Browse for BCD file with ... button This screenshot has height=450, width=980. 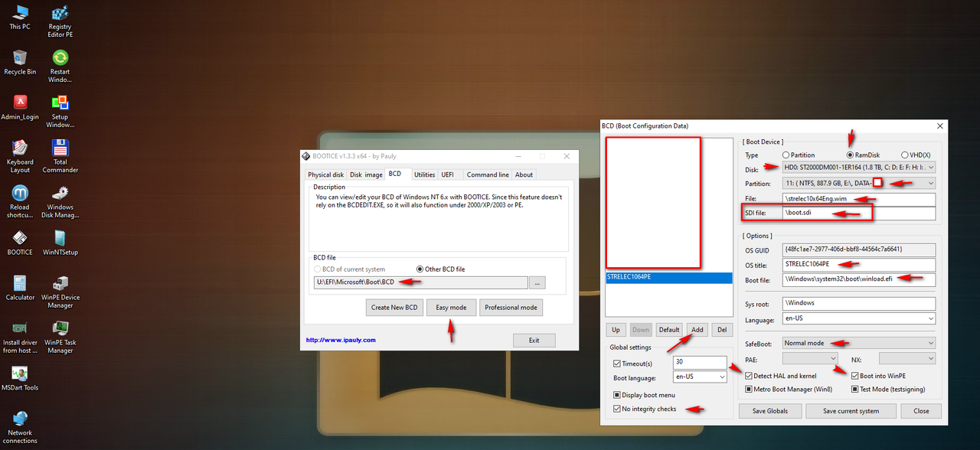(537, 283)
